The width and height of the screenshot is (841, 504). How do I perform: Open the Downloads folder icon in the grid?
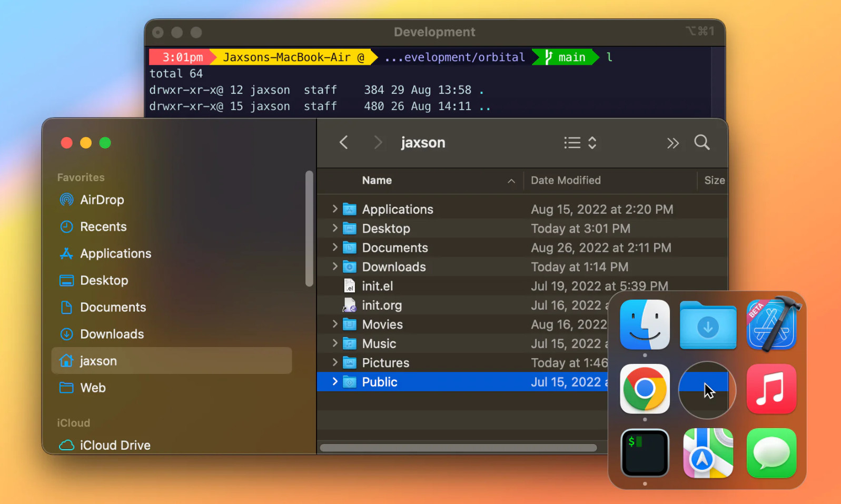coord(708,325)
